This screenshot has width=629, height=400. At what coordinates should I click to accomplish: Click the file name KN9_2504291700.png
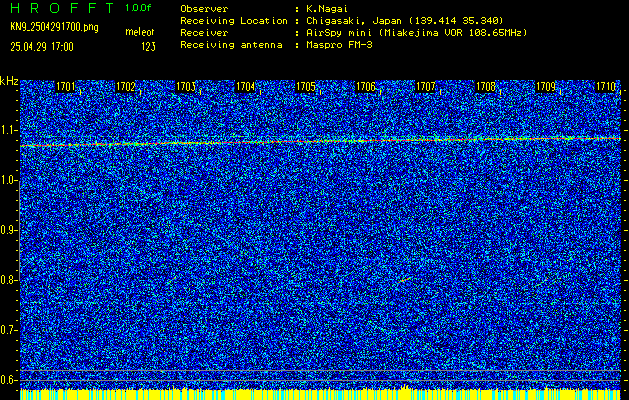[54, 28]
